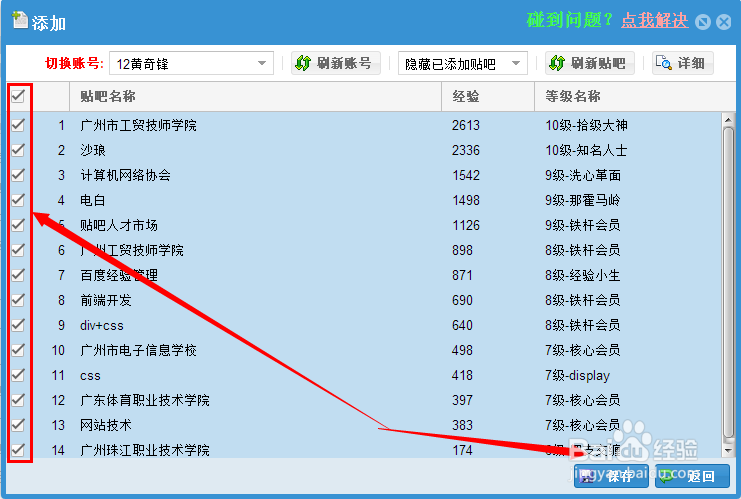The image size is (741, 499).
Task: Toggle checkbox for 广州珠江职业技术学院
Action: 18,450
